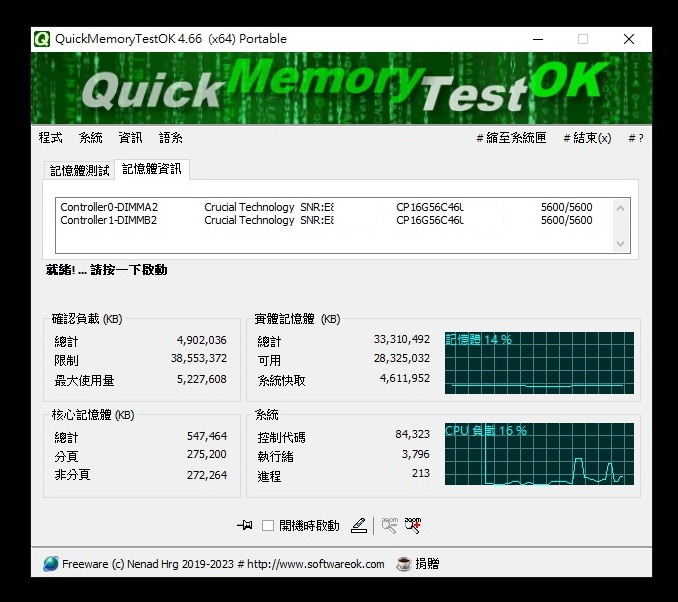This screenshot has height=602, width=678.
Task: Click the globe icon in the footer
Action: (51, 564)
